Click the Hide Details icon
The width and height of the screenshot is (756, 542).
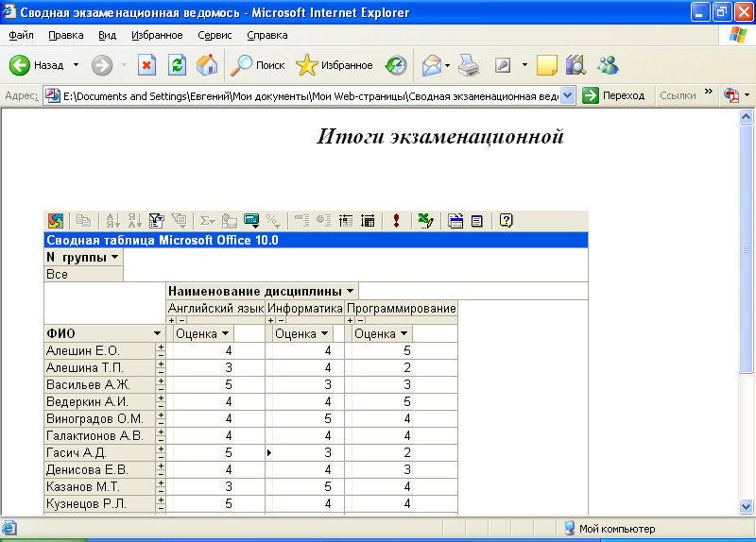coord(346,221)
